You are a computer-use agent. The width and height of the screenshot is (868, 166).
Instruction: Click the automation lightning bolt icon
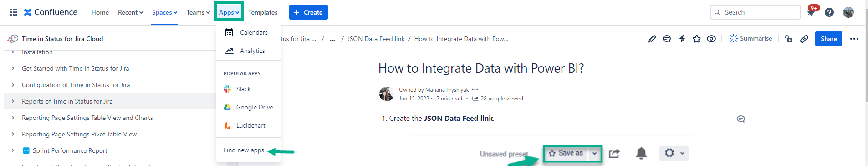(x=682, y=39)
